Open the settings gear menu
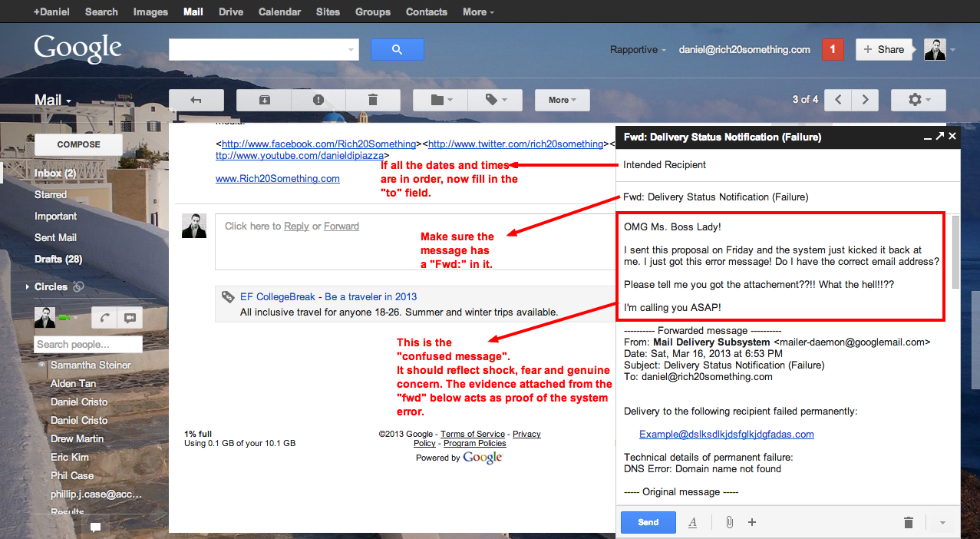Screen dimensions: 980x539 coord(918,100)
